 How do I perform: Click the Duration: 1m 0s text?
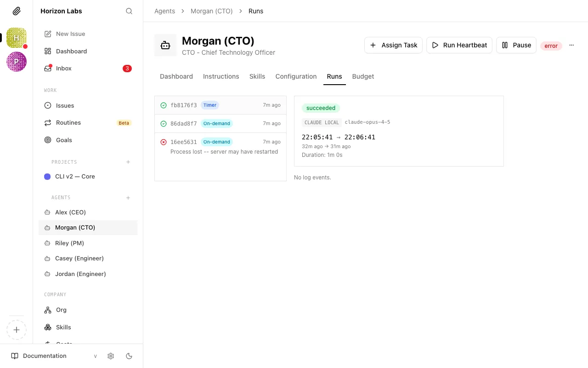click(322, 155)
